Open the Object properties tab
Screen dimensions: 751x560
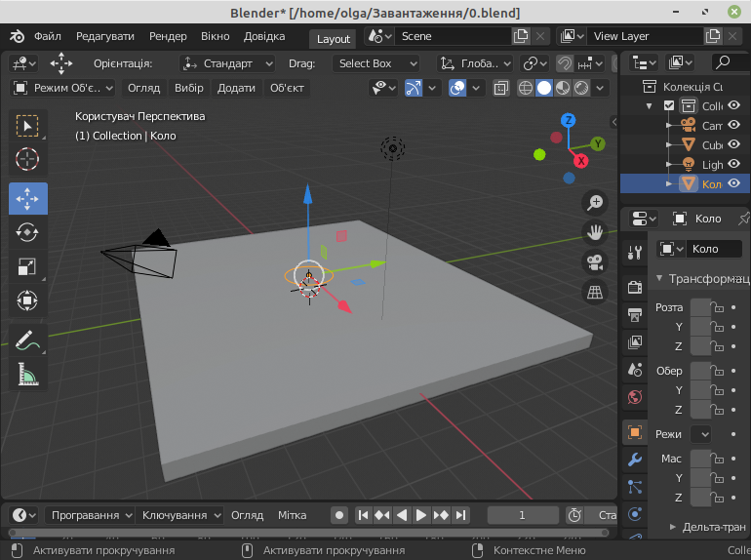tap(635, 432)
